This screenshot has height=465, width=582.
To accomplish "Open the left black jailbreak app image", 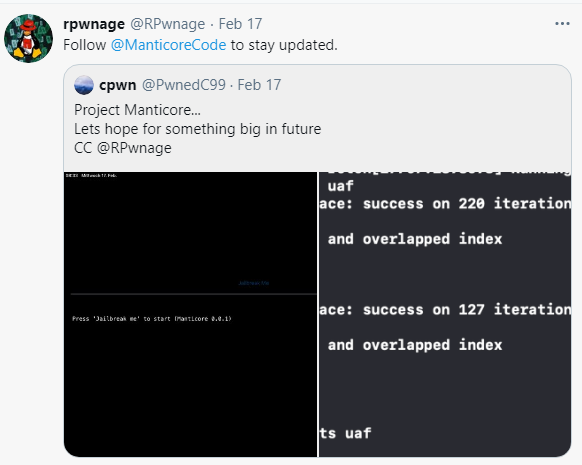I will pos(190,314).
